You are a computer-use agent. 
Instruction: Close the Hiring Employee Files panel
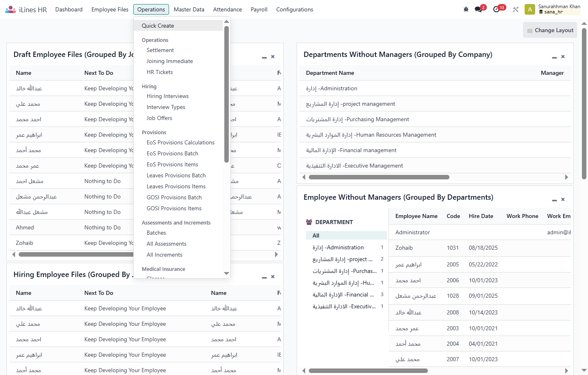pos(273,277)
